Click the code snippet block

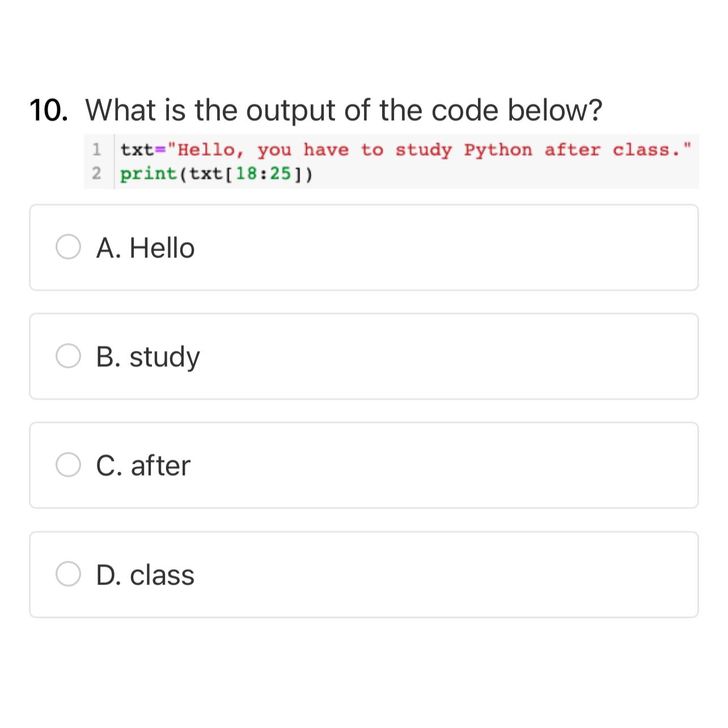391,160
